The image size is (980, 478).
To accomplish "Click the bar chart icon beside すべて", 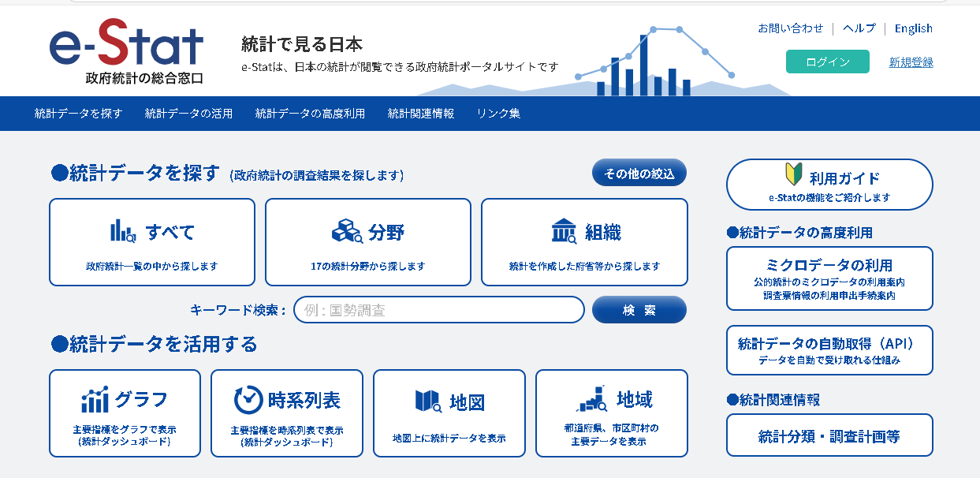I will (123, 231).
